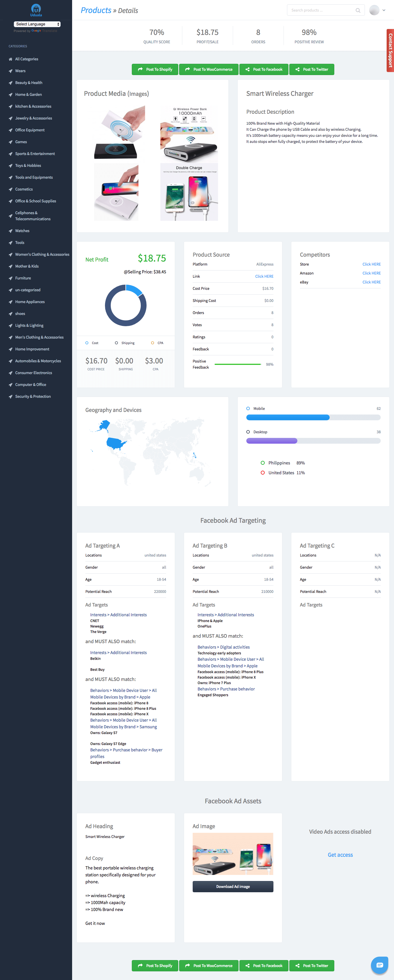Click share icon on top Post To Twitter

(297, 69)
